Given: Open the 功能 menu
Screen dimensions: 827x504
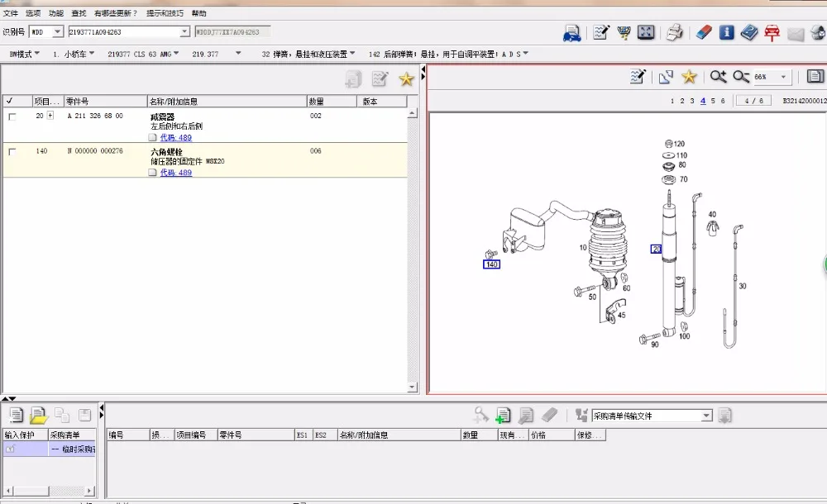Looking at the screenshot, I should (56, 13).
